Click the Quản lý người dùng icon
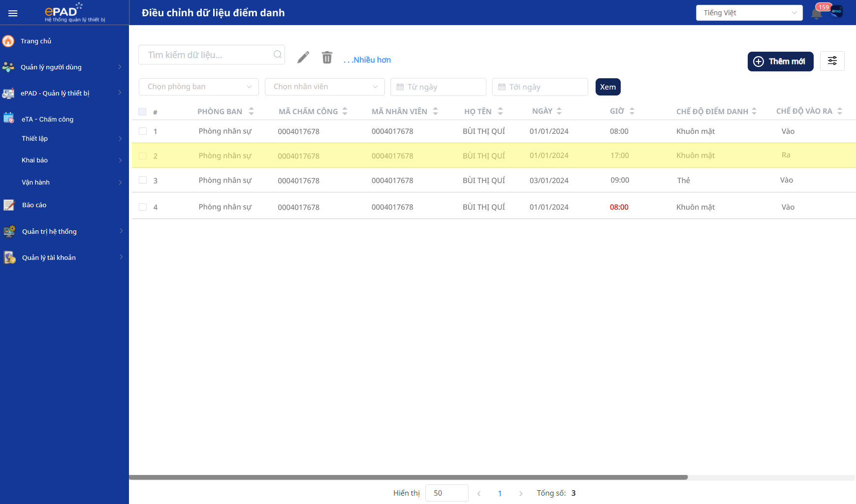The height and width of the screenshot is (504, 856). pyautogui.click(x=8, y=67)
